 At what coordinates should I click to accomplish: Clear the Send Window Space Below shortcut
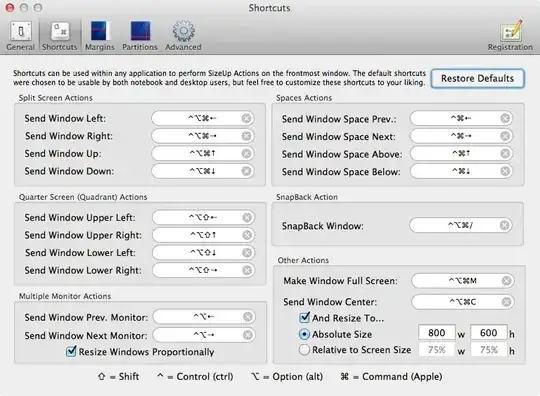point(505,171)
